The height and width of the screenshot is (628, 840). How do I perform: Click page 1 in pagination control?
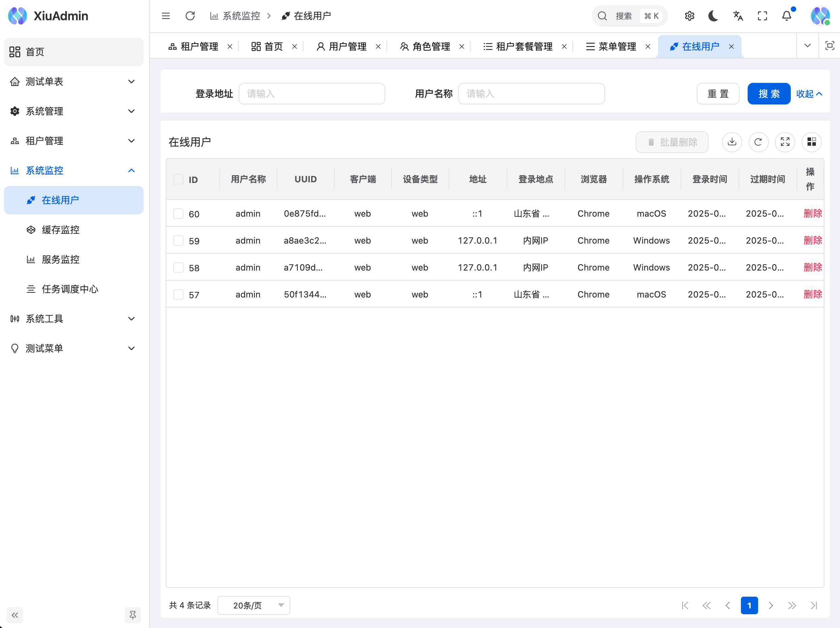point(749,605)
